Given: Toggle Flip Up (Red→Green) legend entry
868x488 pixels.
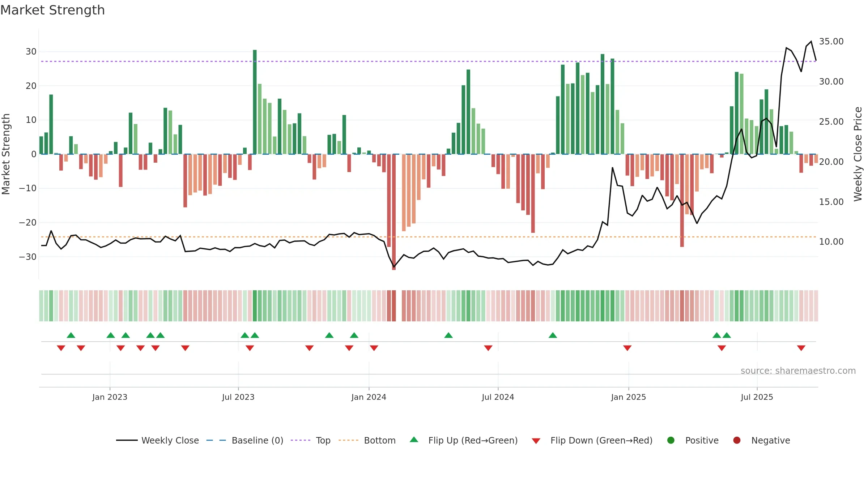Looking at the screenshot, I should coord(464,440).
